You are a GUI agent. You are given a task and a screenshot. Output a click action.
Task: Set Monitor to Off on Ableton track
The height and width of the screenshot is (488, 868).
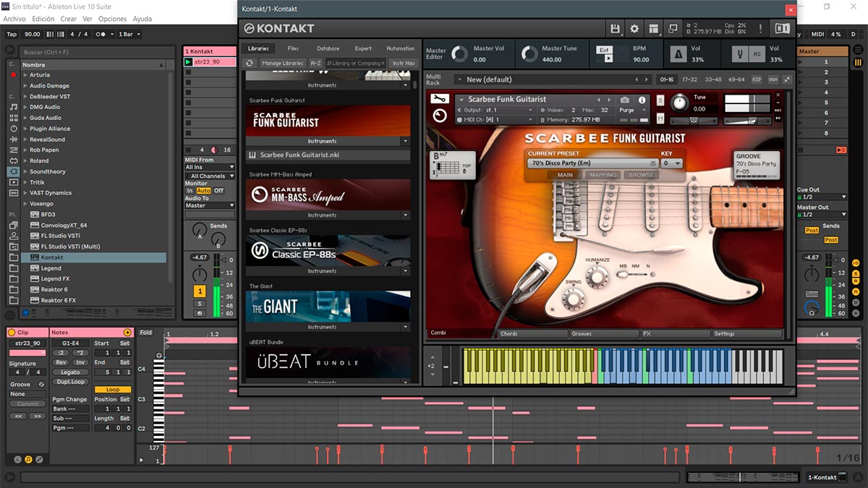218,191
